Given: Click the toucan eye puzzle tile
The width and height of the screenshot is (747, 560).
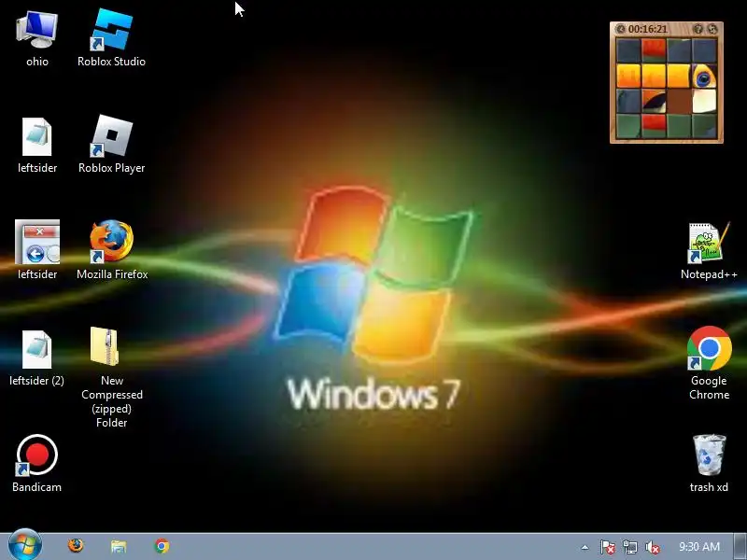Looking at the screenshot, I should [x=704, y=77].
